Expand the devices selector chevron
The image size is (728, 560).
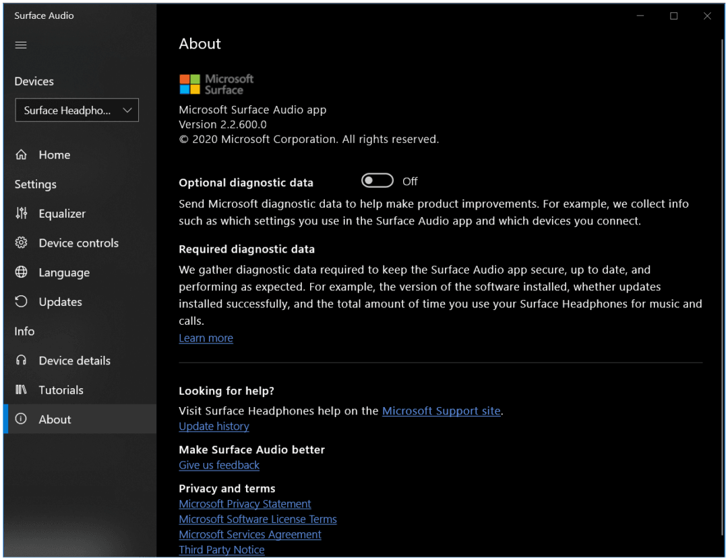[x=128, y=110]
